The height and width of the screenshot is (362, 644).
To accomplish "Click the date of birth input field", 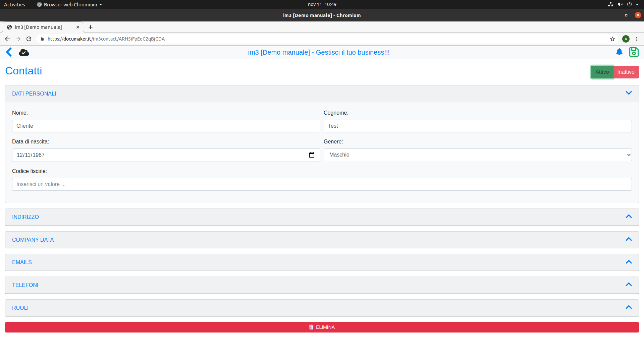I will click(x=166, y=155).
